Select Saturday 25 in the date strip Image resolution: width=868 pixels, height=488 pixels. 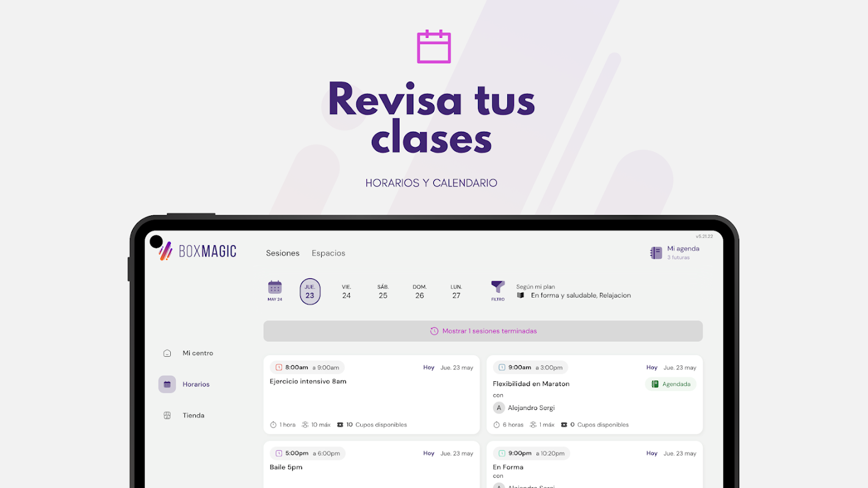coord(383,292)
